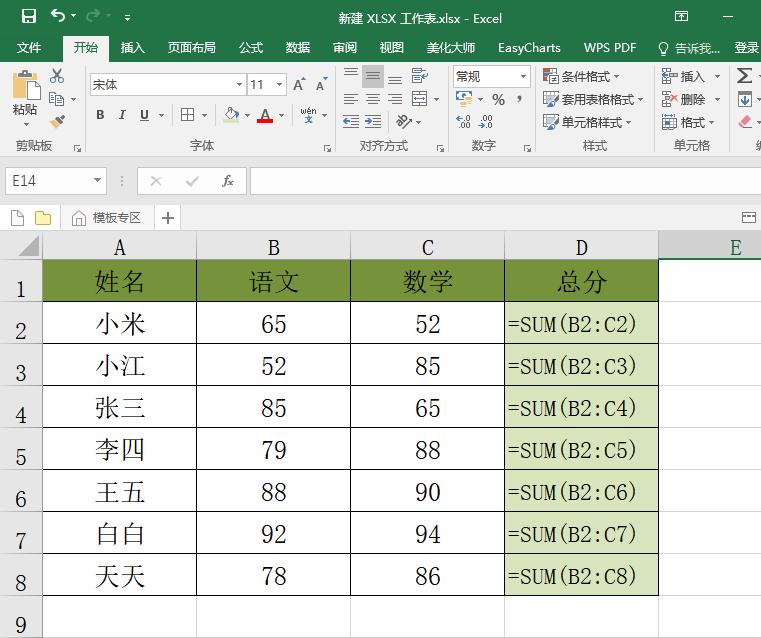Click the Cut scissors icon
This screenshot has height=638, width=761.
(57, 76)
